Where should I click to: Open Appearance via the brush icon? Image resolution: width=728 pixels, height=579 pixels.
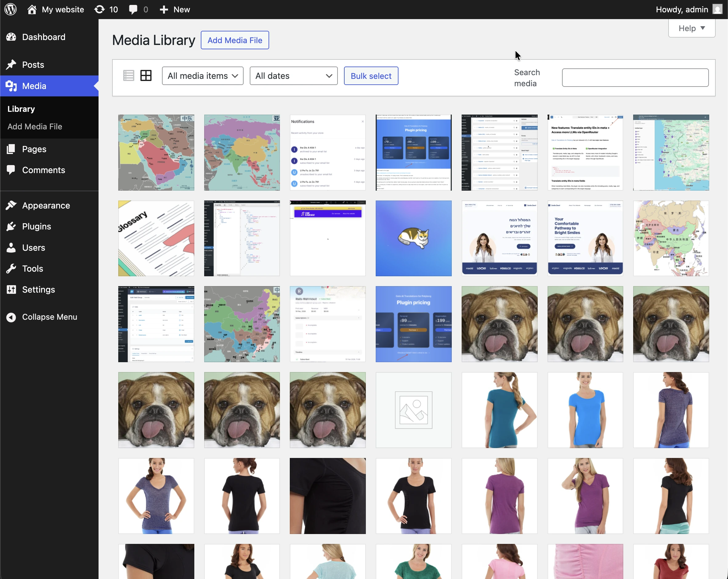tap(11, 205)
